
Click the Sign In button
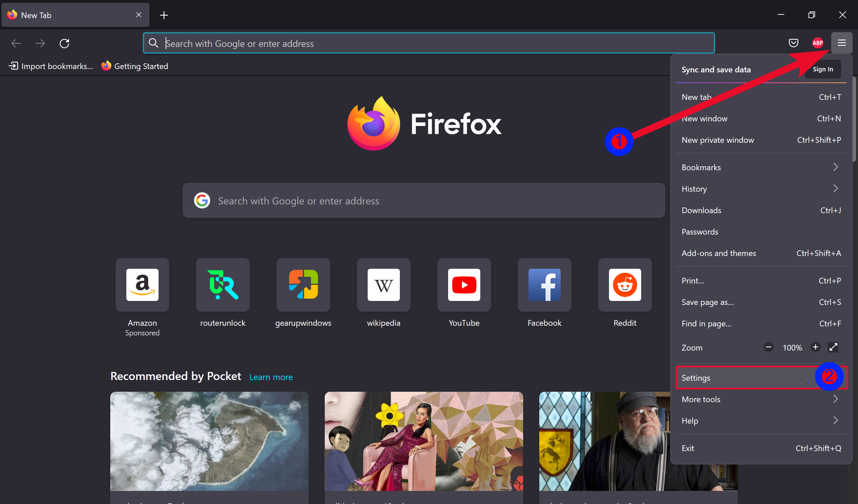822,69
